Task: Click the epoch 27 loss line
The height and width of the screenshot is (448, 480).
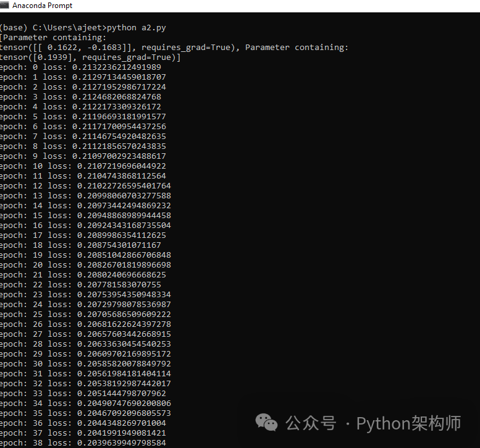Action: click(85, 334)
